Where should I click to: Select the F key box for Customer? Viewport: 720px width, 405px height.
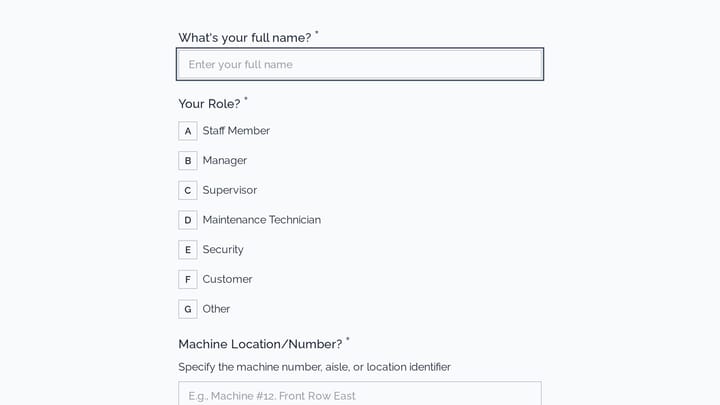pyautogui.click(x=188, y=280)
